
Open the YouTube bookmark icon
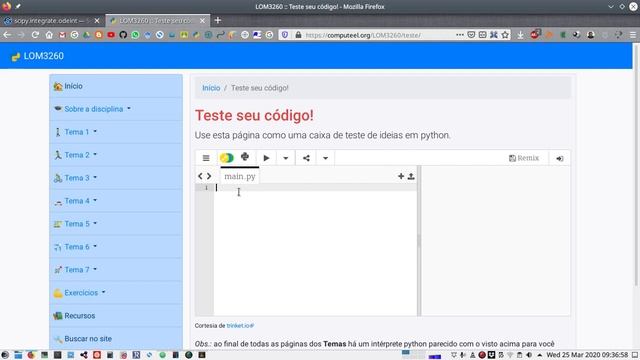[x=111, y=35]
